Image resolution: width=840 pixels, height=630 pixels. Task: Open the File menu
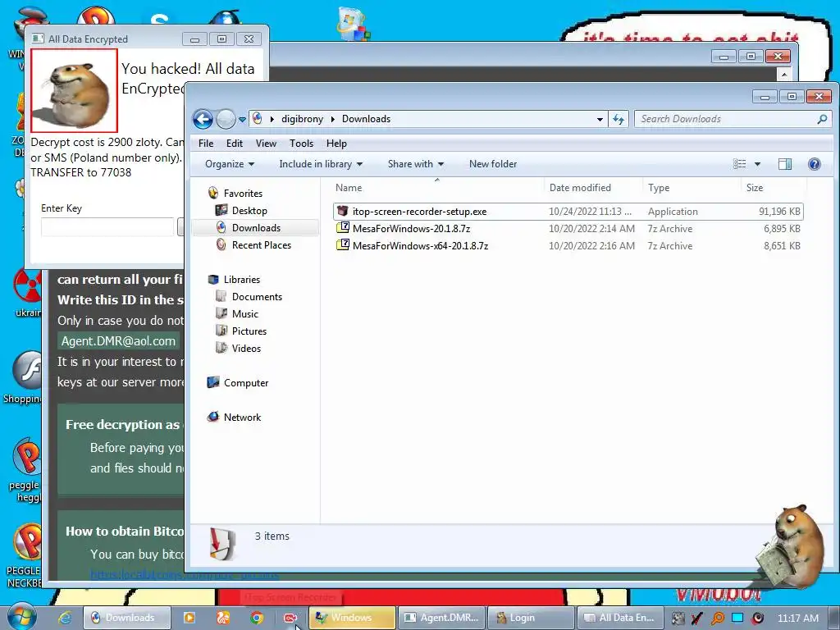point(206,144)
